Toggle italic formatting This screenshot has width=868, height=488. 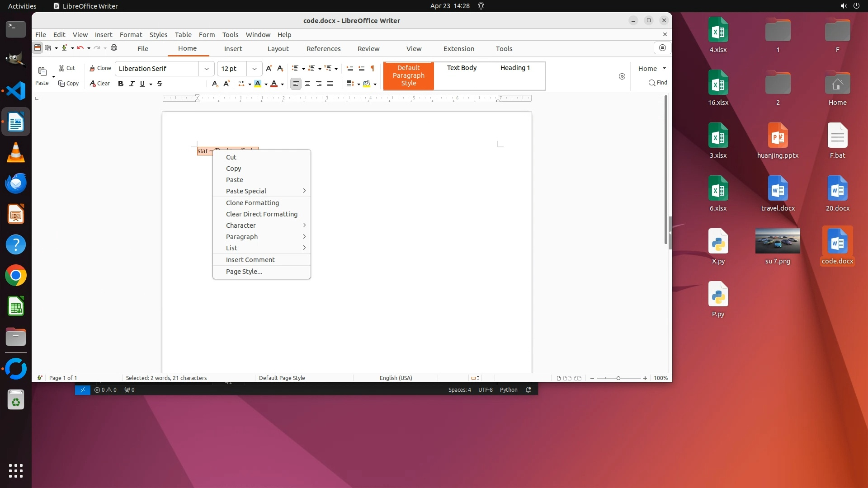coord(132,84)
